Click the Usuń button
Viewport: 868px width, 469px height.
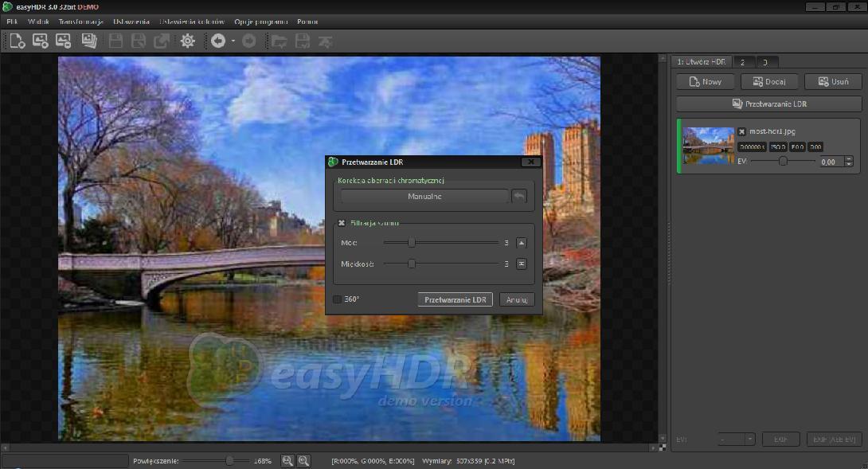click(833, 82)
